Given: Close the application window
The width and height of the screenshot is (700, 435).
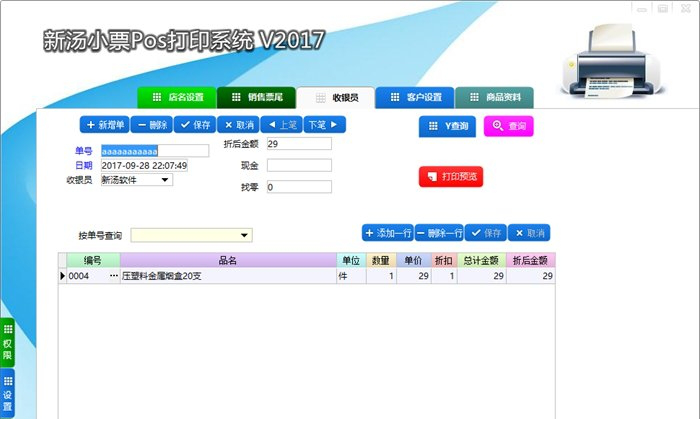Looking at the screenshot, I should [x=685, y=8].
